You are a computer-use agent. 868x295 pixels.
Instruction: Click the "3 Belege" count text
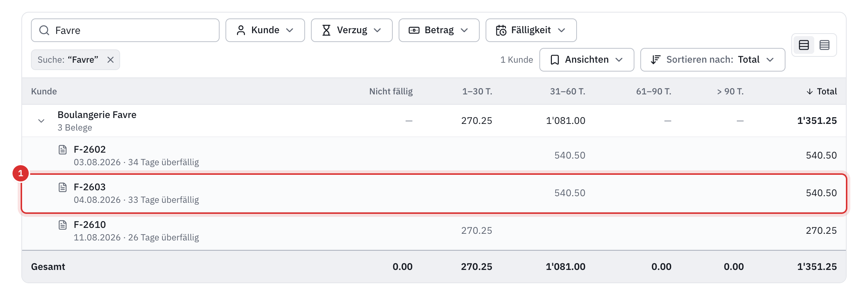point(75,128)
